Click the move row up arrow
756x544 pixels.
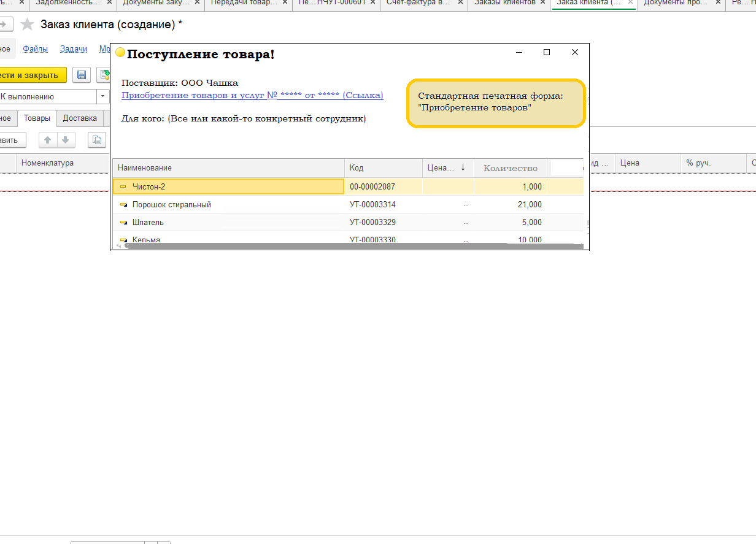coord(48,140)
